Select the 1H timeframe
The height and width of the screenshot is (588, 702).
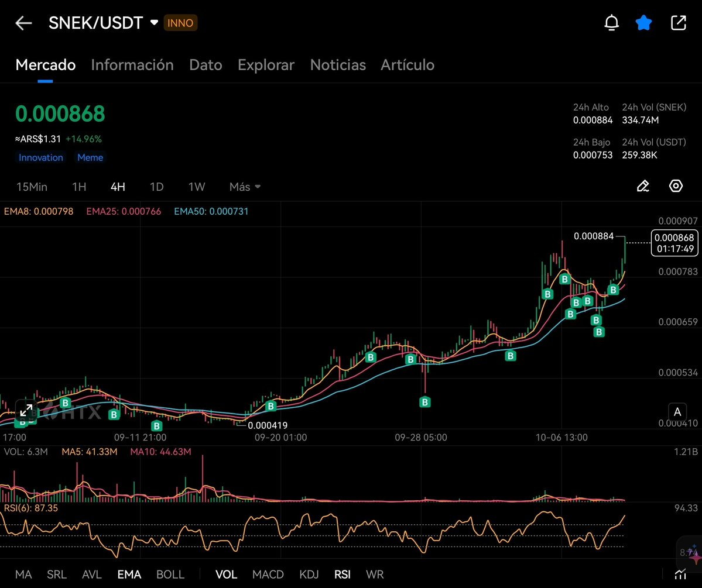click(x=79, y=187)
